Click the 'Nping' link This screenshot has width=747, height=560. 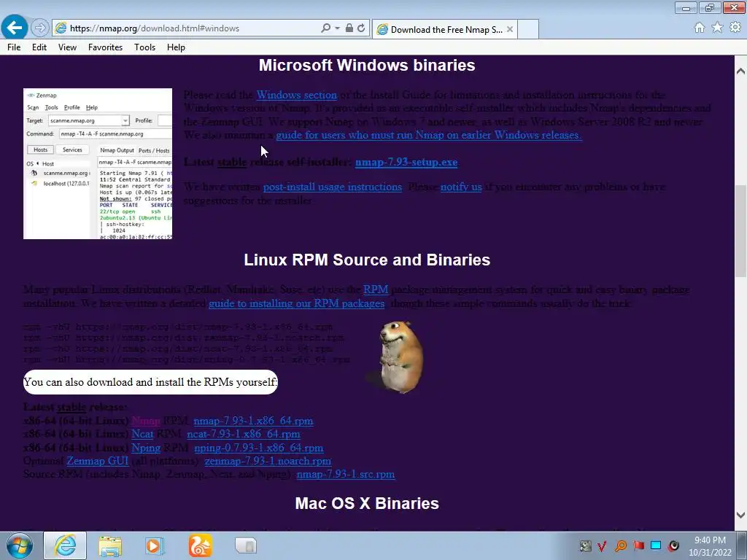[146, 448]
